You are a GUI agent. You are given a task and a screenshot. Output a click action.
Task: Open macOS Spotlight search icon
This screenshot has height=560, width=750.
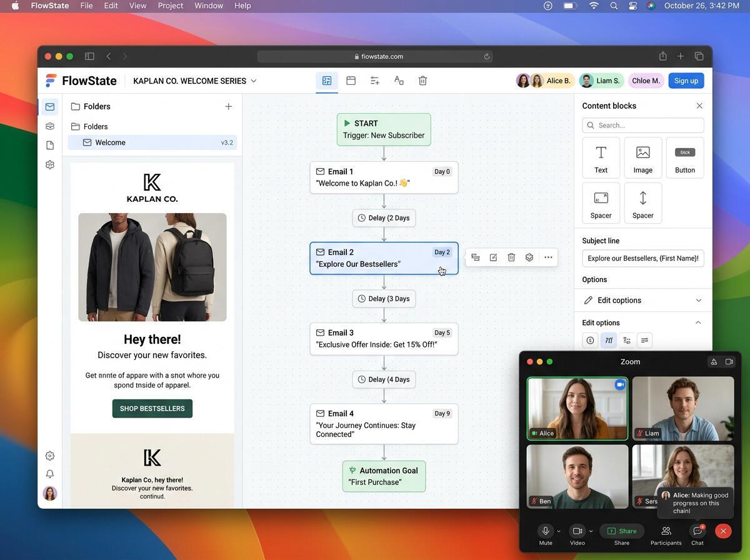click(x=614, y=6)
